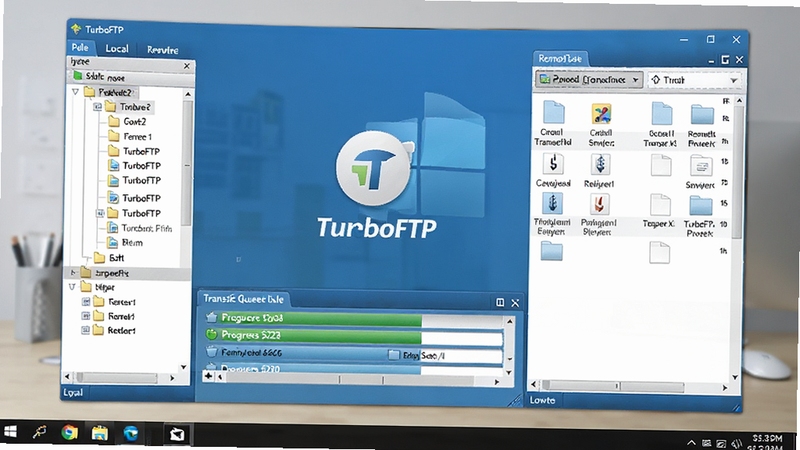
Task: Select the Relijert file icon
Action: pyautogui.click(x=600, y=164)
